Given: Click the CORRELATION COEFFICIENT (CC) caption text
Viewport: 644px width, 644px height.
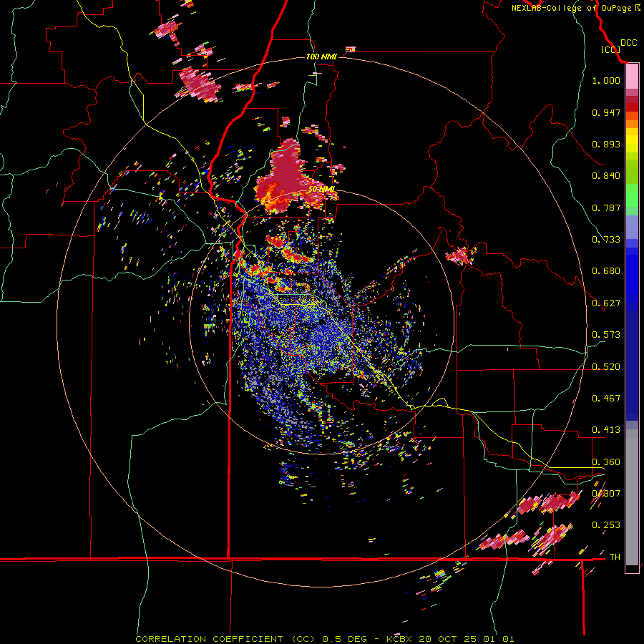Looking at the screenshot, I should click(x=225, y=639).
